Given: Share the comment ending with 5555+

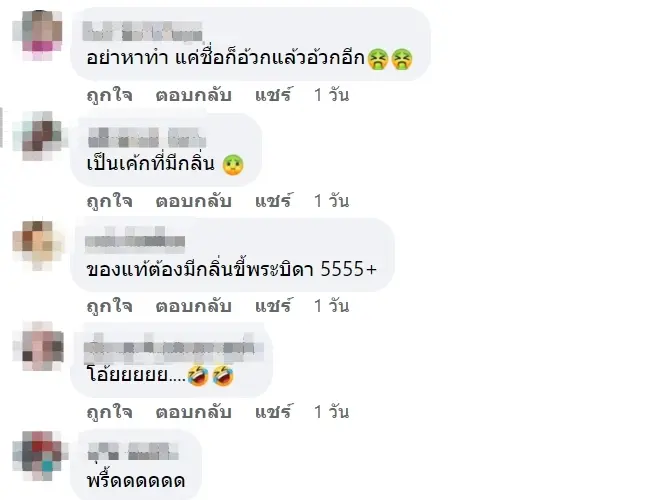Looking at the screenshot, I should 274,305.
